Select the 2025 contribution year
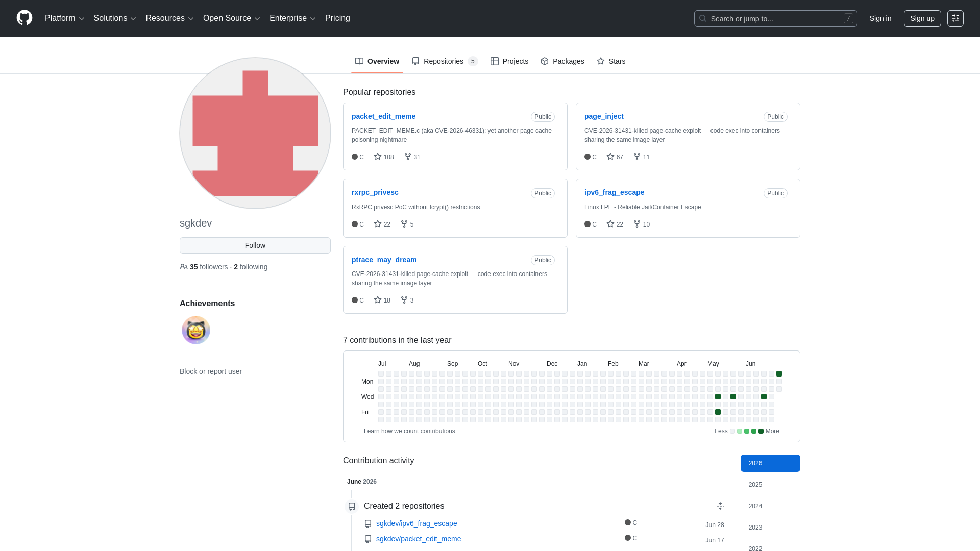 tap(770, 485)
